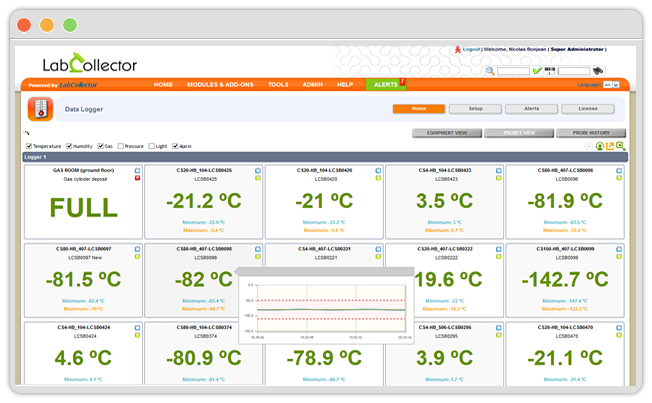
Task: Click the red user icon beside Logout
Action: [457, 49]
